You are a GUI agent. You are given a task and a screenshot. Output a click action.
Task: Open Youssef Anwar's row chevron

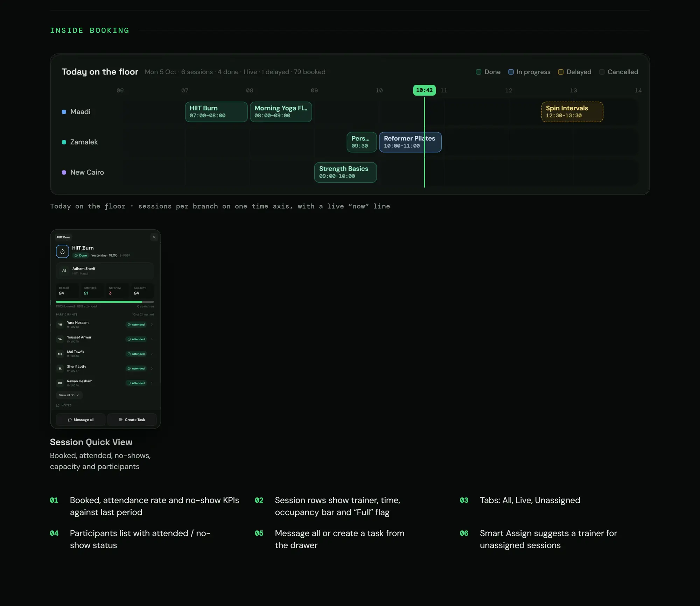tap(152, 339)
